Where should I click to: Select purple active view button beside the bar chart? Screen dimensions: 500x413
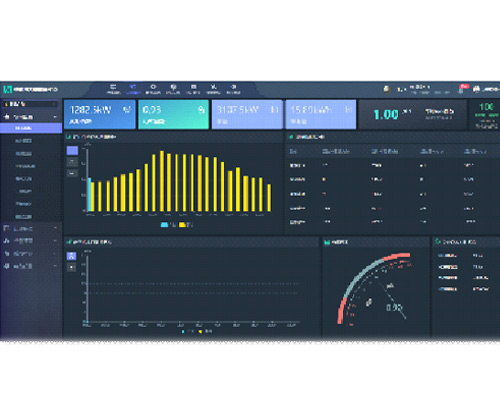72,151
